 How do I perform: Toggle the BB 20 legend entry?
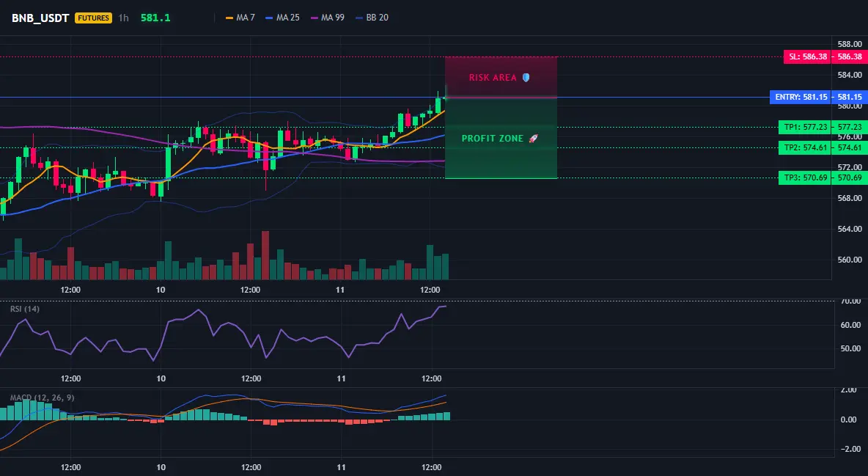click(372, 18)
